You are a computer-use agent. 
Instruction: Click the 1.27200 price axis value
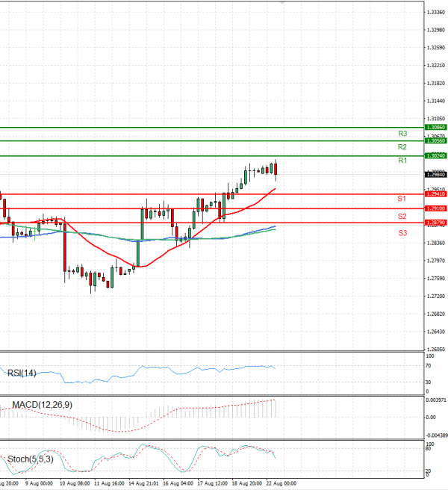point(436,297)
